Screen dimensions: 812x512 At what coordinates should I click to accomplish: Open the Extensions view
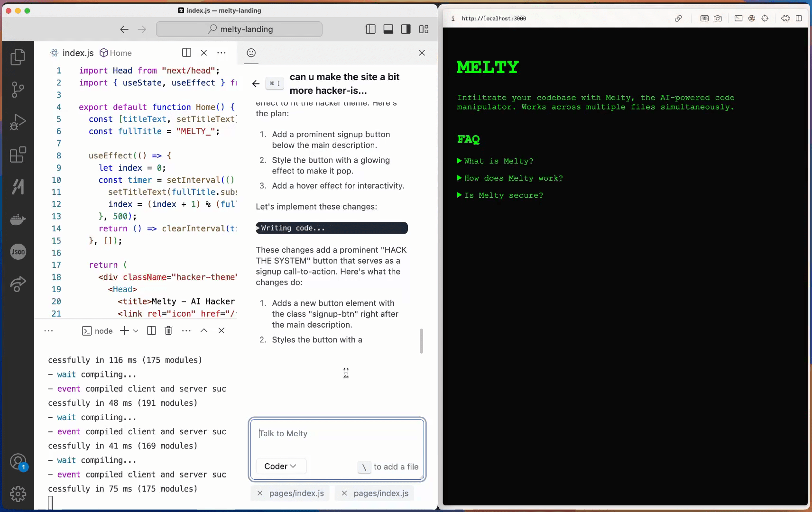tap(18, 155)
